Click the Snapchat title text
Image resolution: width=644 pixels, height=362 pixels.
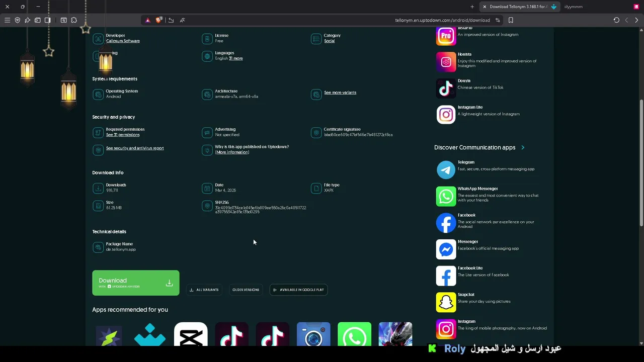pyautogui.click(x=466, y=295)
